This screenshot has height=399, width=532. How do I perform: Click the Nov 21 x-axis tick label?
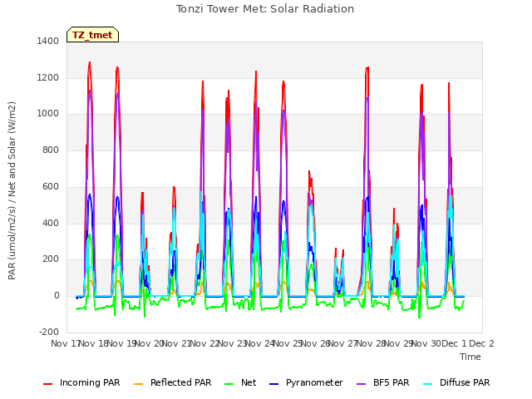(x=177, y=343)
